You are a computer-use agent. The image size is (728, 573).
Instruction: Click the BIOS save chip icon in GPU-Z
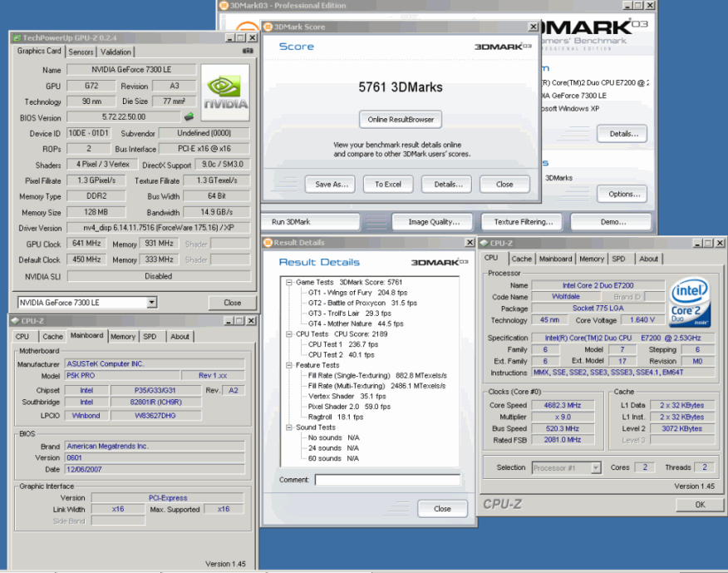pyautogui.click(x=189, y=116)
